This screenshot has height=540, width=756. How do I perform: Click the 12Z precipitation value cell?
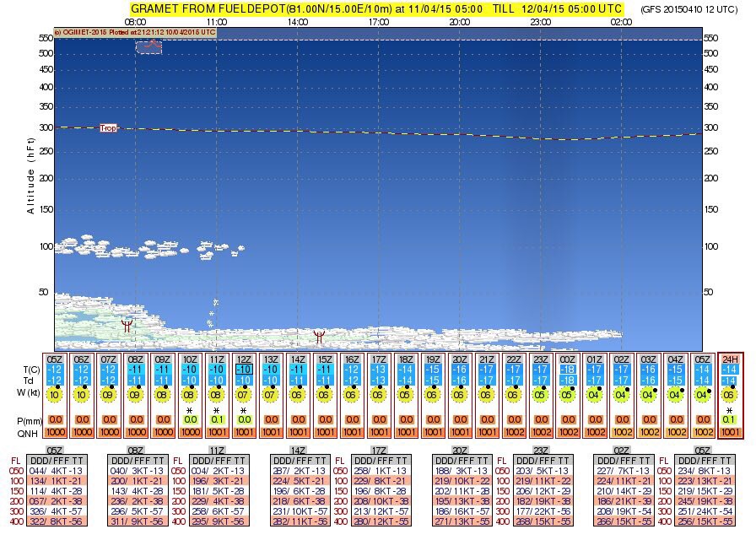pos(244,419)
